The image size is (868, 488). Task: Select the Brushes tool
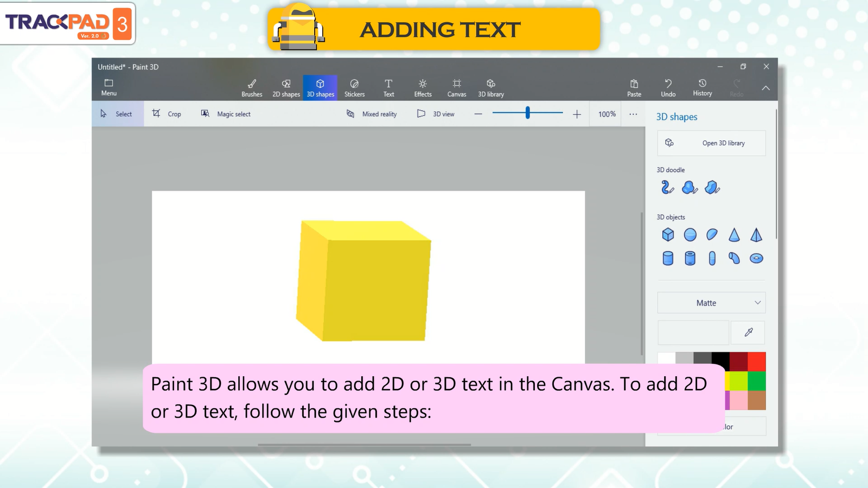252,88
